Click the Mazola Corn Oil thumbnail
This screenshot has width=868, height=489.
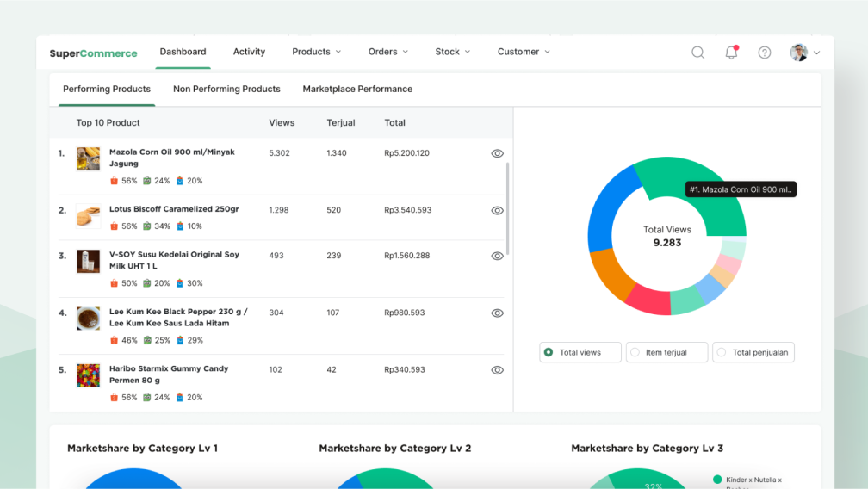(88, 158)
